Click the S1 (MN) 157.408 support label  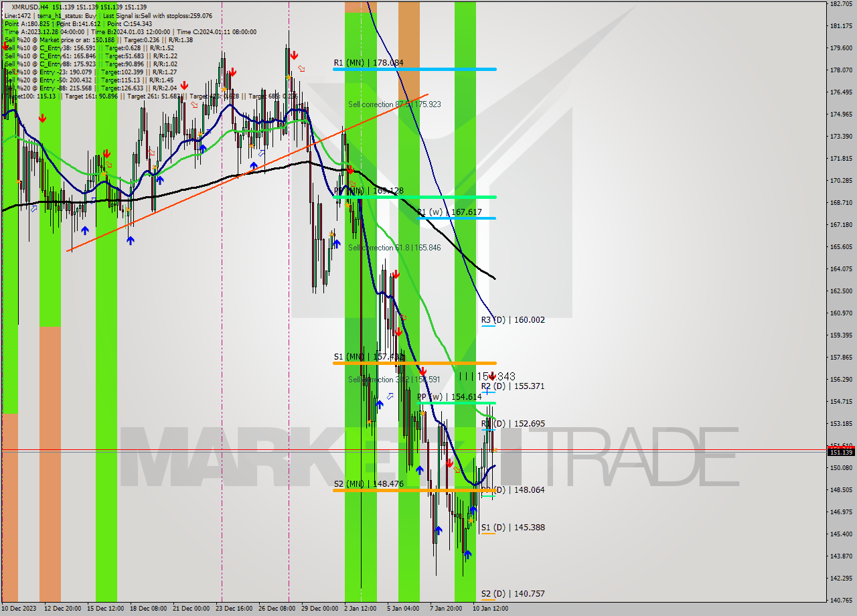click(x=369, y=357)
